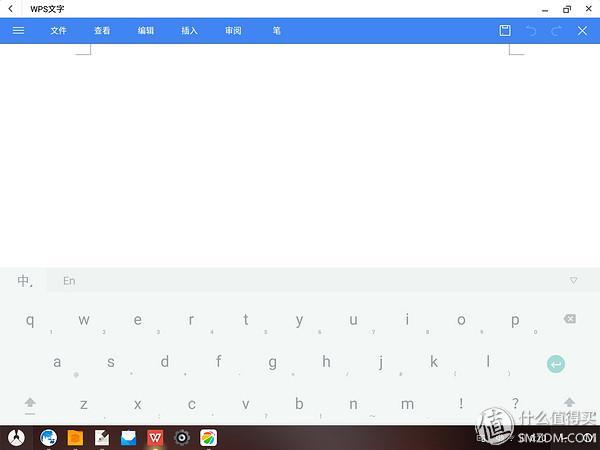The width and height of the screenshot is (600, 450).
Task: Open the 插入 menu
Action: tap(189, 31)
